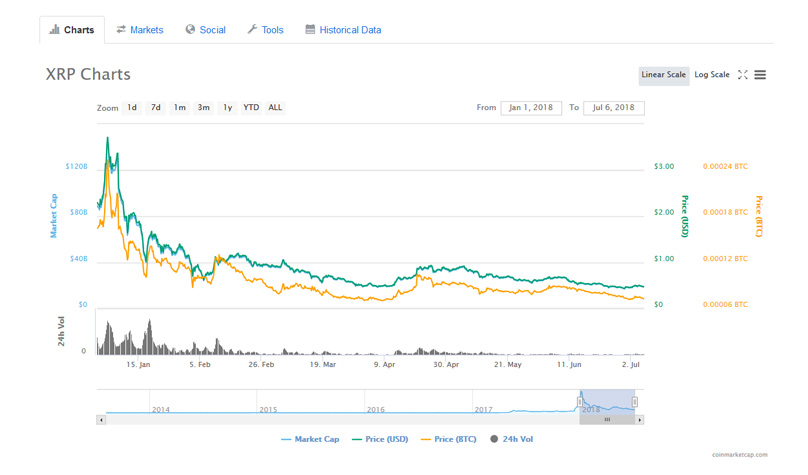Switch to Log Scale
The height and width of the screenshot is (475, 808).
tap(712, 75)
